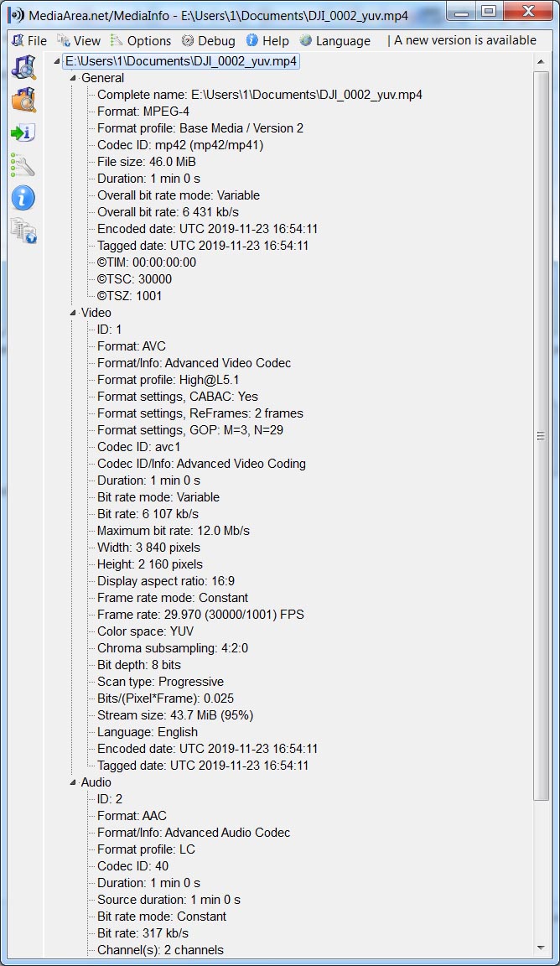Select the 'Complete name' row

point(259,95)
